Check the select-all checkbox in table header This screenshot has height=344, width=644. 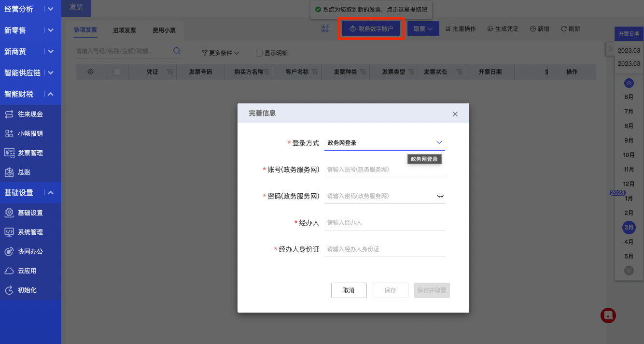pos(116,72)
